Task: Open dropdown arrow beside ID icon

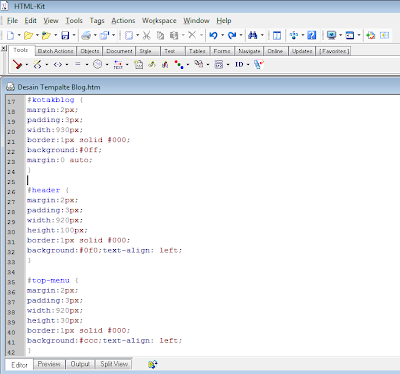Action: click(x=248, y=65)
